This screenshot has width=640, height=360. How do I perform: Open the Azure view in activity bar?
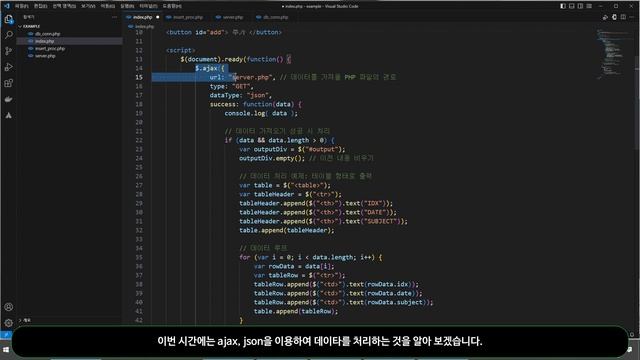click(x=9, y=116)
